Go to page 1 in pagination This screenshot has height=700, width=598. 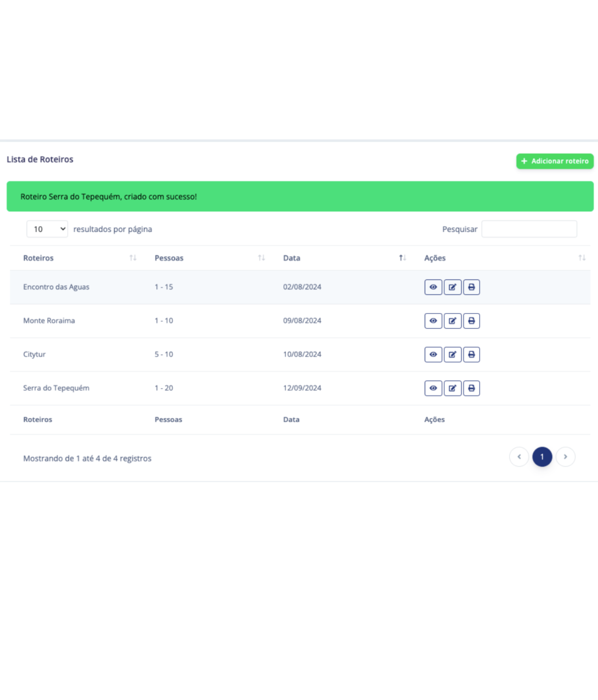pos(542,457)
